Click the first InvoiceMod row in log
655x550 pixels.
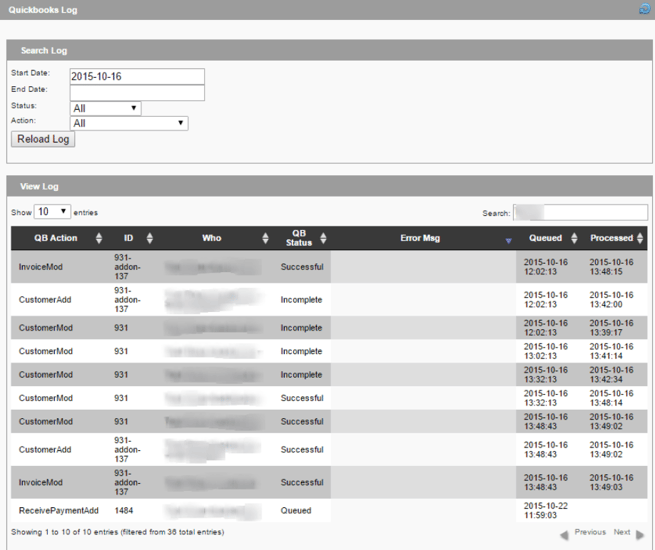click(x=40, y=267)
